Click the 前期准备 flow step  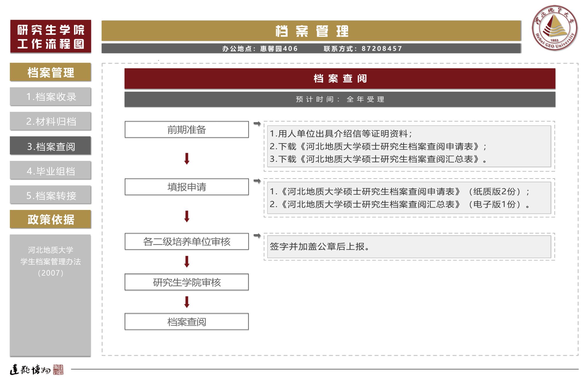click(x=187, y=130)
